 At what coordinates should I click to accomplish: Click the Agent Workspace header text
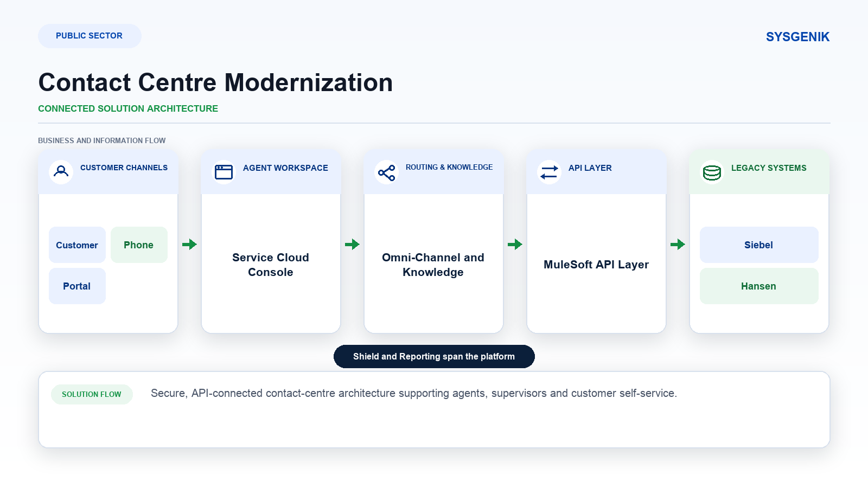[285, 168]
